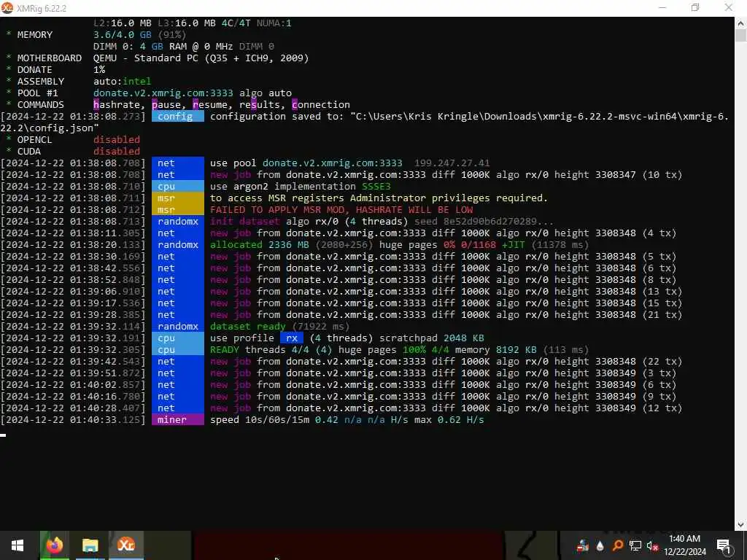Click the '(22 tx)' job entry

[662, 362]
